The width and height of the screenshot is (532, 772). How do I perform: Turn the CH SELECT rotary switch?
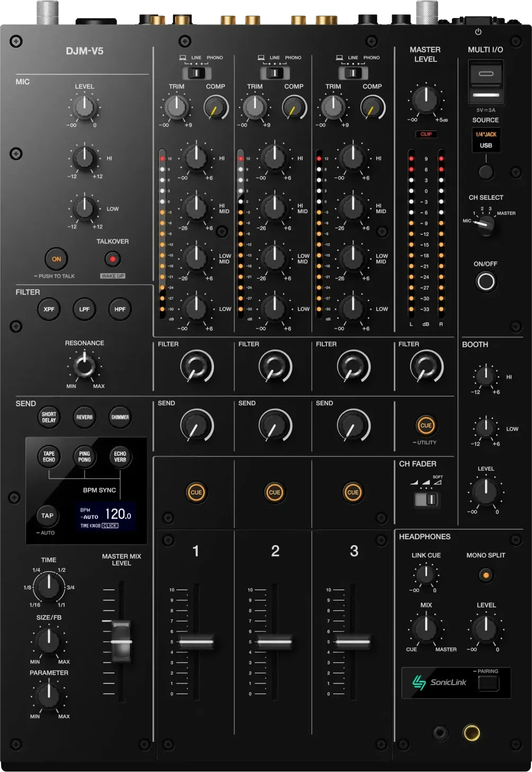pyautogui.click(x=485, y=225)
